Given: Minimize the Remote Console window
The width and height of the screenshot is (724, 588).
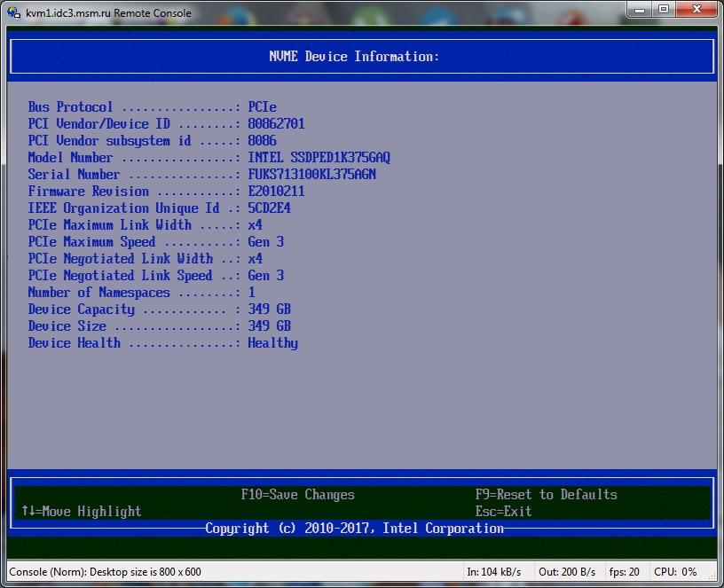Looking at the screenshot, I should tap(640, 10).
